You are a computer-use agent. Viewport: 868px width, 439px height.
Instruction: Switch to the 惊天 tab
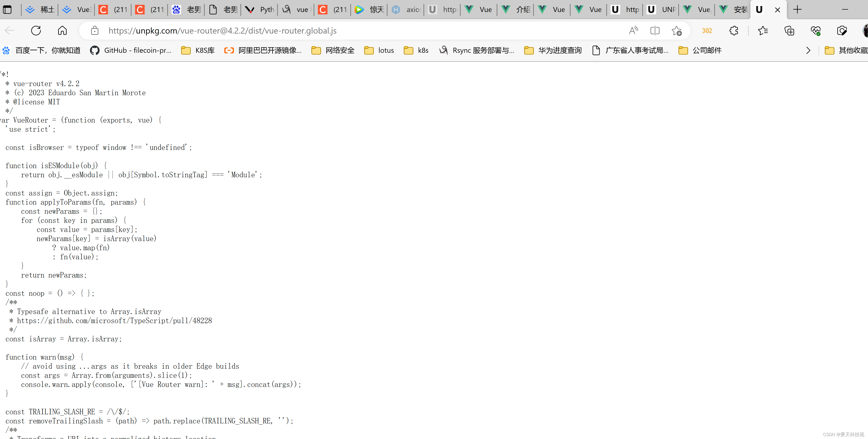[x=369, y=9]
